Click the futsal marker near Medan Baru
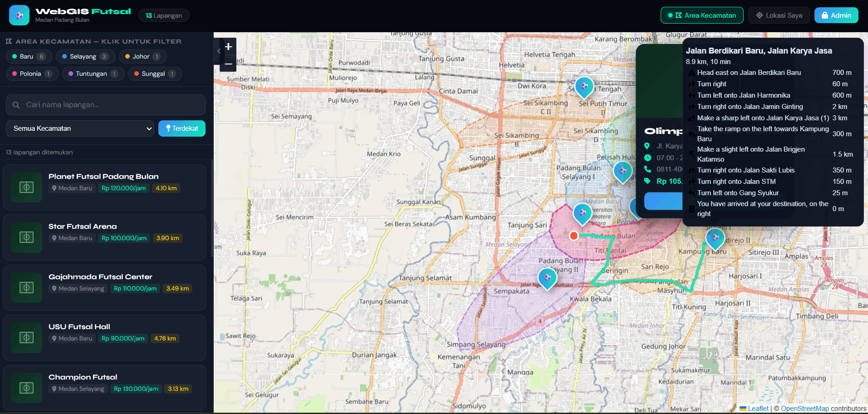Image resolution: width=868 pixels, height=414 pixels. pyautogui.click(x=582, y=213)
